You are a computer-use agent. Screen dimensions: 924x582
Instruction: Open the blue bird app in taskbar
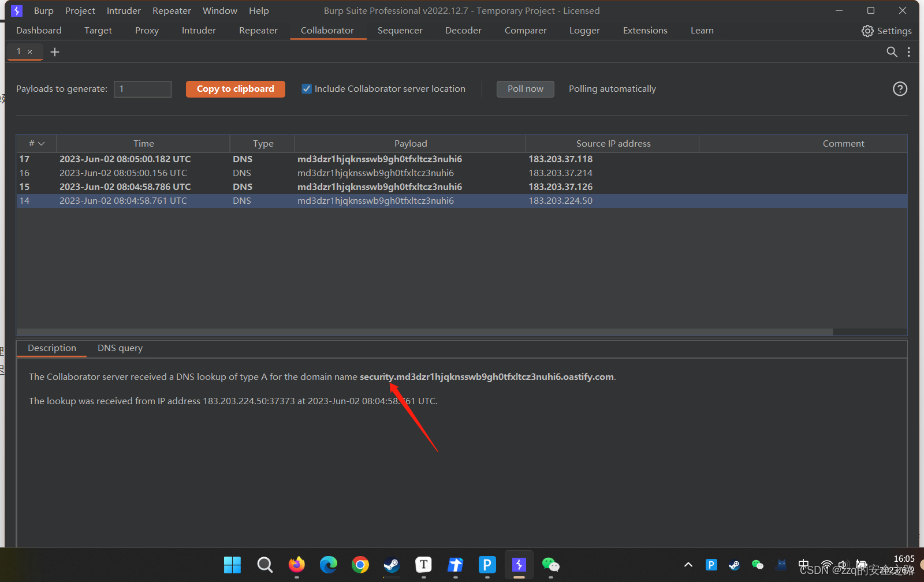click(456, 565)
